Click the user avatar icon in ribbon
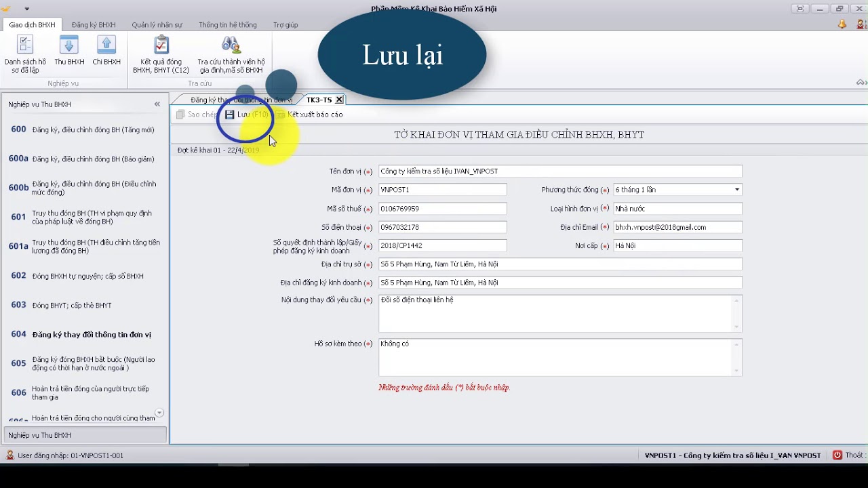Viewport: 868px width, 488px height. click(x=862, y=24)
